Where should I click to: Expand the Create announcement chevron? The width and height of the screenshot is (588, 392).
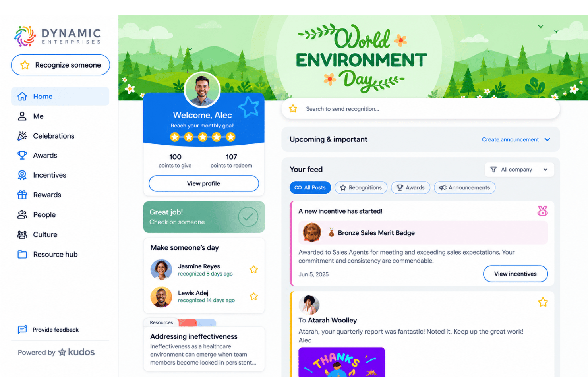pos(547,139)
